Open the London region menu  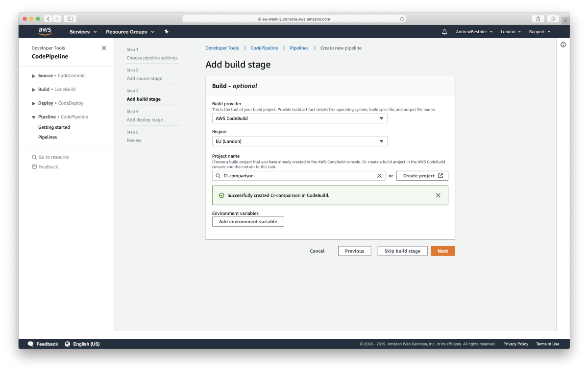pyautogui.click(x=510, y=32)
